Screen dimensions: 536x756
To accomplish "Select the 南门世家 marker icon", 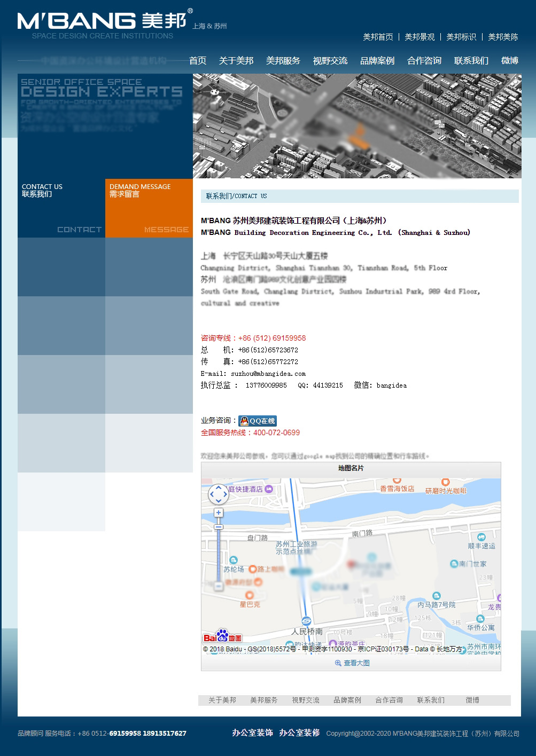I will (454, 564).
